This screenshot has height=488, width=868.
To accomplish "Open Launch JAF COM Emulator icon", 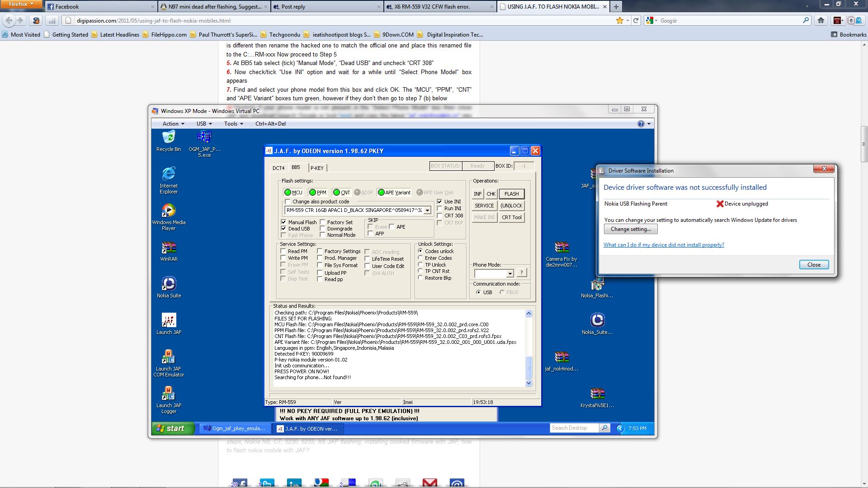I will click(x=169, y=363).
